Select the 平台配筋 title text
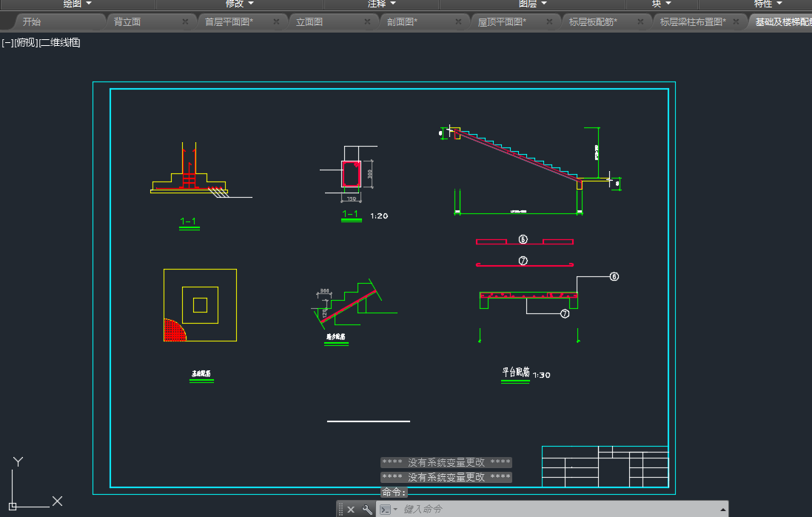 click(x=516, y=372)
